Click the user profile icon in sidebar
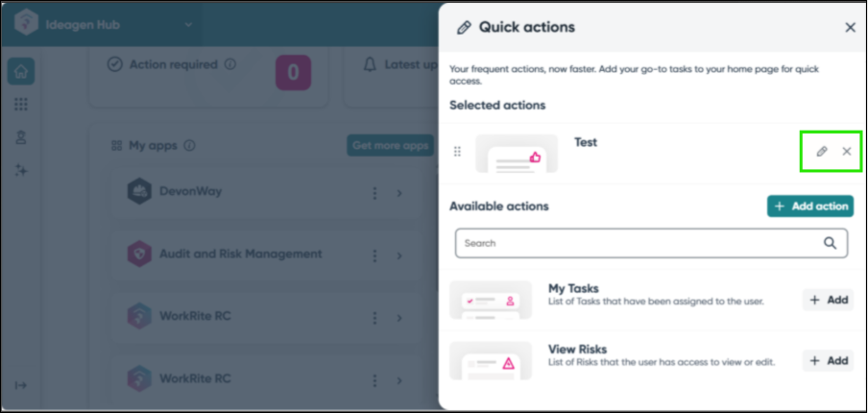 (21, 137)
